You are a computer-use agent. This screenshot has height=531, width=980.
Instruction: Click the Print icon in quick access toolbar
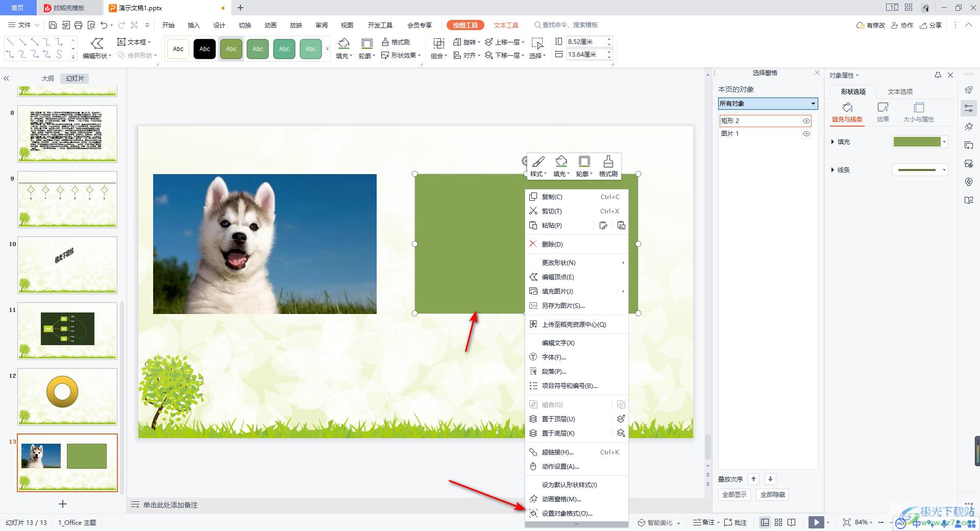[78, 25]
